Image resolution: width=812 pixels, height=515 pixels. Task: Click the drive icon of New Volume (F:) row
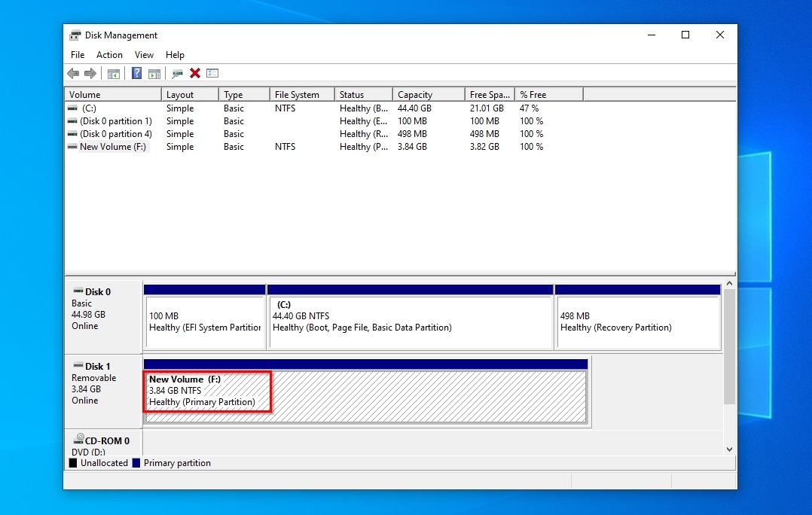72,147
